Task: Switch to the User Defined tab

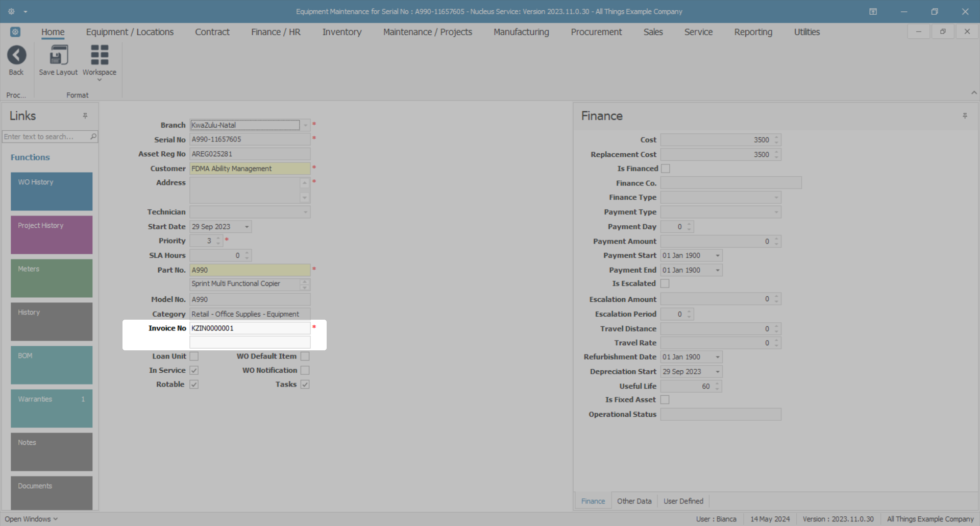Action: [x=683, y=501]
